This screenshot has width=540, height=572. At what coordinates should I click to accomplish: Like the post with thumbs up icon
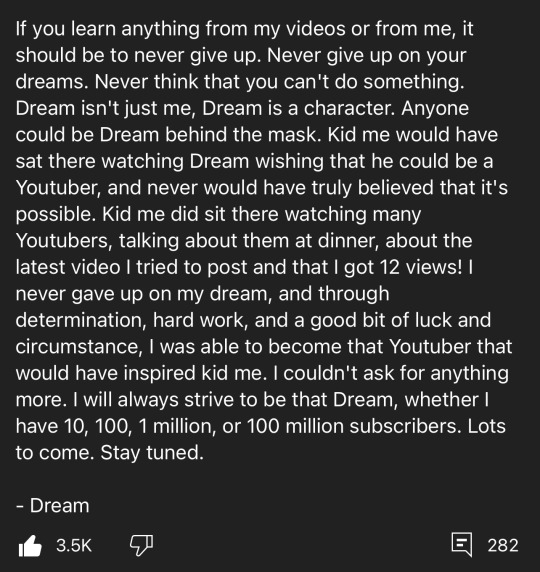[30, 545]
